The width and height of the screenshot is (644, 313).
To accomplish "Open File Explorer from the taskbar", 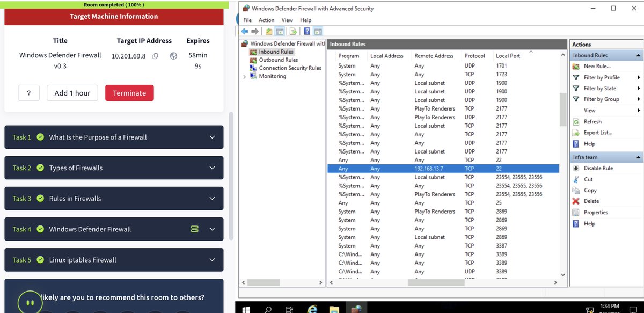I will [x=334, y=309].
